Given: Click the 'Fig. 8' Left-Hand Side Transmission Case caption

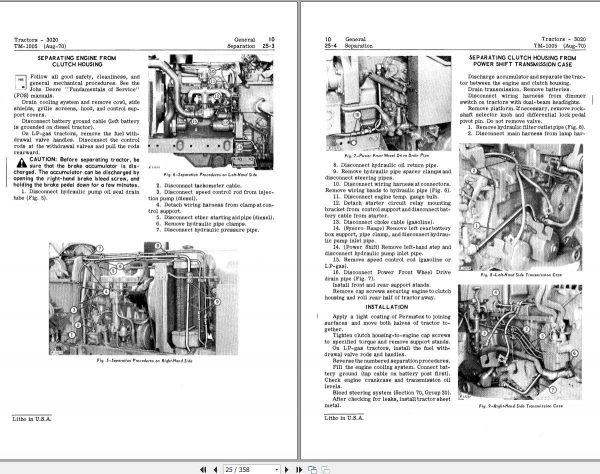Looking at the screenshot, I should pos(521,275).
